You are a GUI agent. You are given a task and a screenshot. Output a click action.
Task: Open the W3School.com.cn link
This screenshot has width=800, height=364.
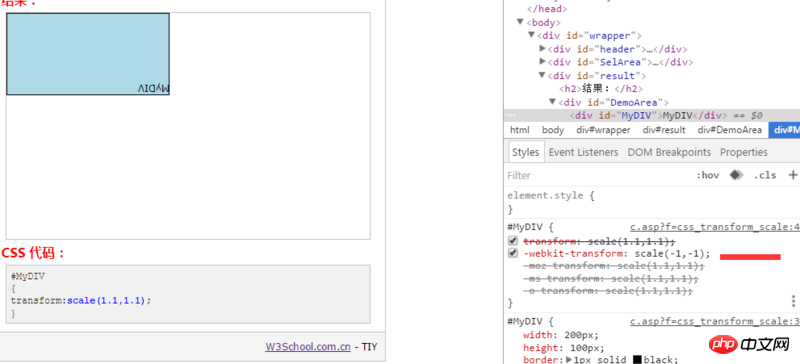308,347
